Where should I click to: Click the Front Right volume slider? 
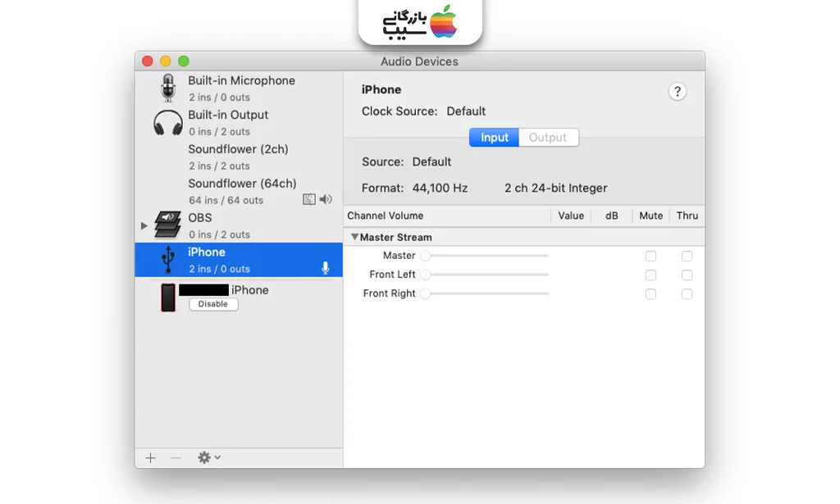pyautogui.click(x=485, y=293)
